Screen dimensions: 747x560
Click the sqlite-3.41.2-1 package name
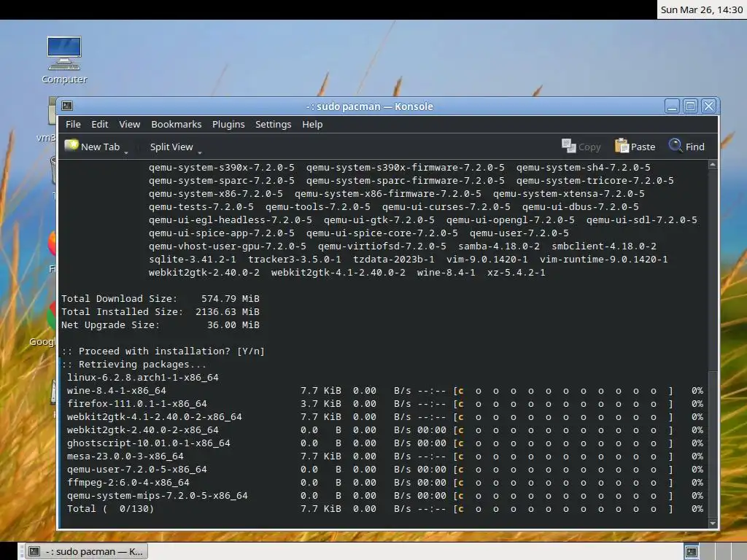coord(193,260)
